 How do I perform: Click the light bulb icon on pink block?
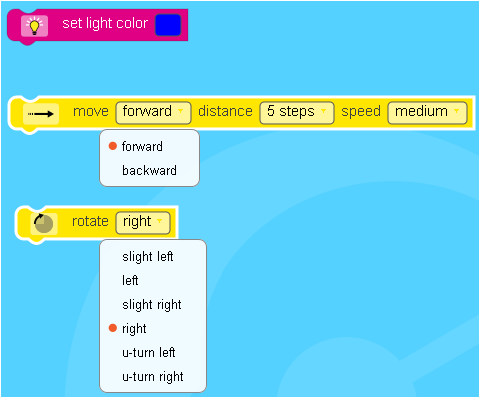click(34, 26)
